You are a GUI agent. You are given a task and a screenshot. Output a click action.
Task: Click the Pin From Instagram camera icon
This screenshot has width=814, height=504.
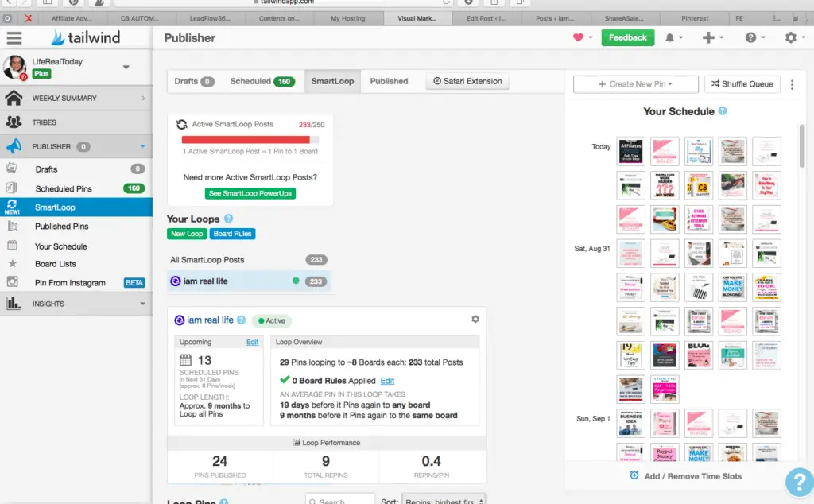12,282
